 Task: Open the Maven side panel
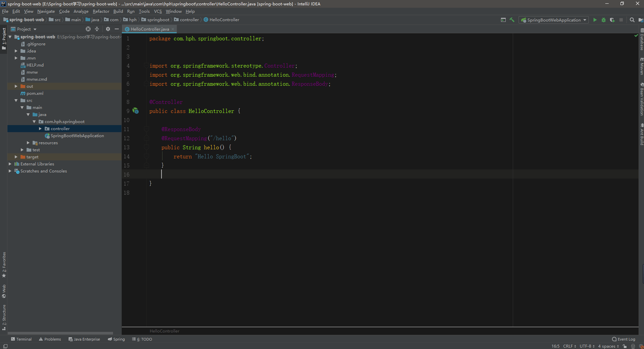pos(642,66)
